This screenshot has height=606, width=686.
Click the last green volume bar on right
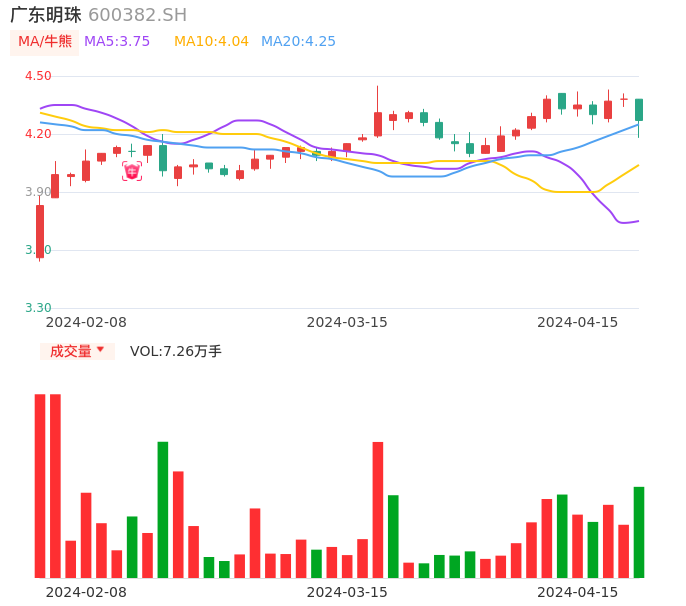tap(639, 532)
